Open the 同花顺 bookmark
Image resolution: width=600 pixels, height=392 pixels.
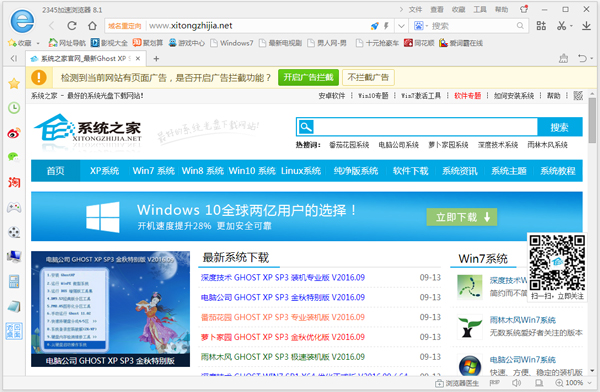(x=419, y=43)
